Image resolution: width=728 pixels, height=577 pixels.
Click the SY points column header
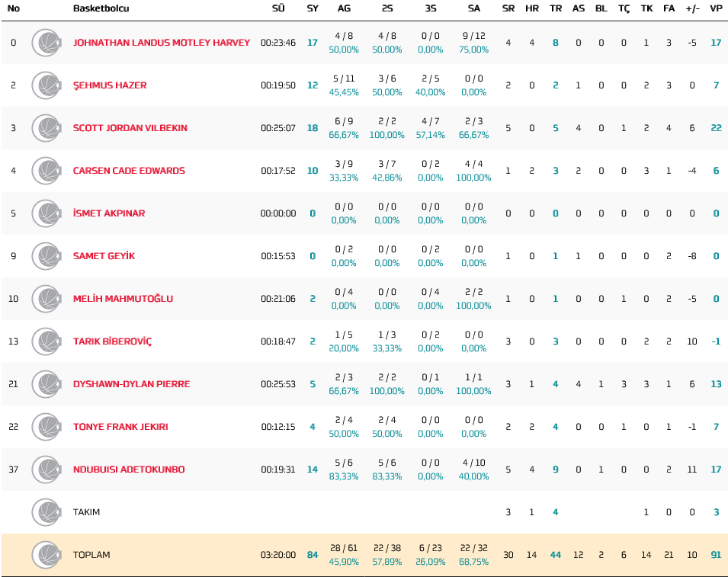click(313, 8)
